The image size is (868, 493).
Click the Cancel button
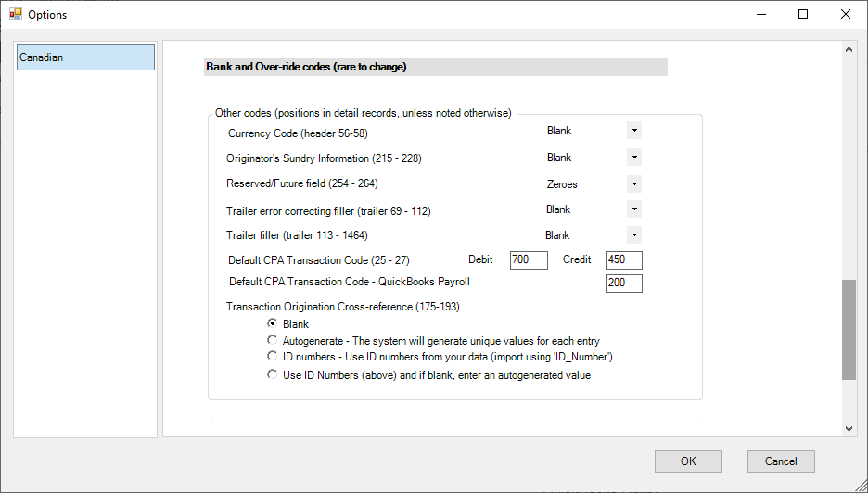click(780, 461)
